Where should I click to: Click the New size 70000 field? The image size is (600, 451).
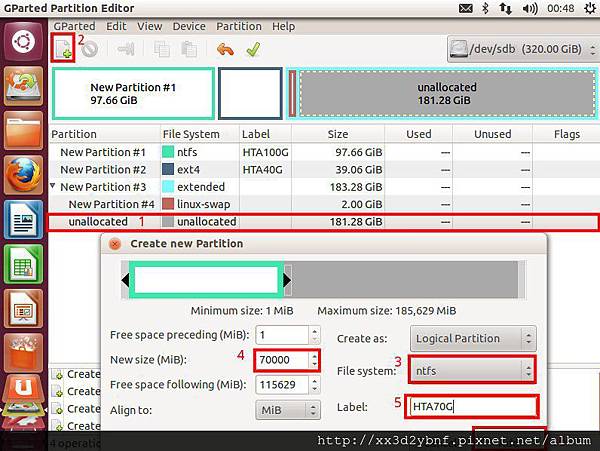[x=282, y=360]
